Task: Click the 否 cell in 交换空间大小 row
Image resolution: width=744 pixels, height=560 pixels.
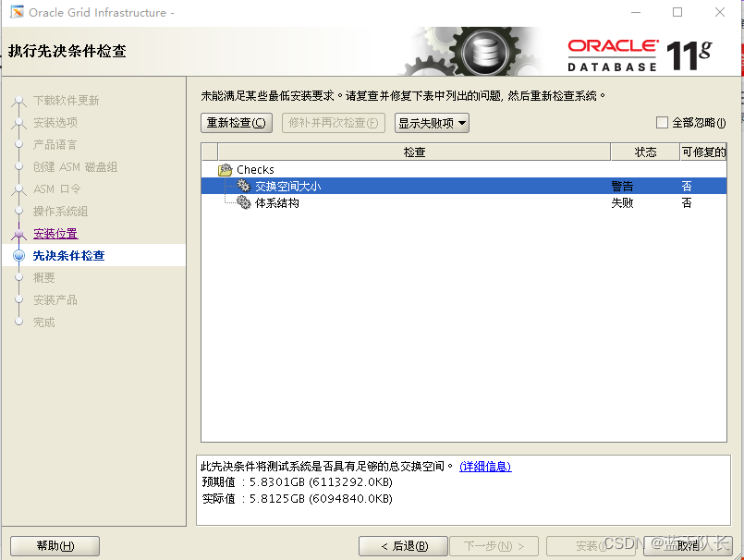Action: [x=687, y=186]
